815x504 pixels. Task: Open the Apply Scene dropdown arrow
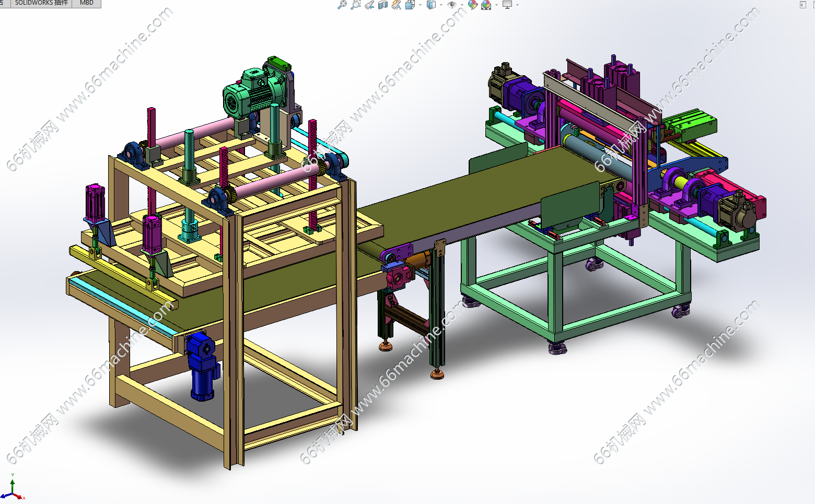click(496, 5)
